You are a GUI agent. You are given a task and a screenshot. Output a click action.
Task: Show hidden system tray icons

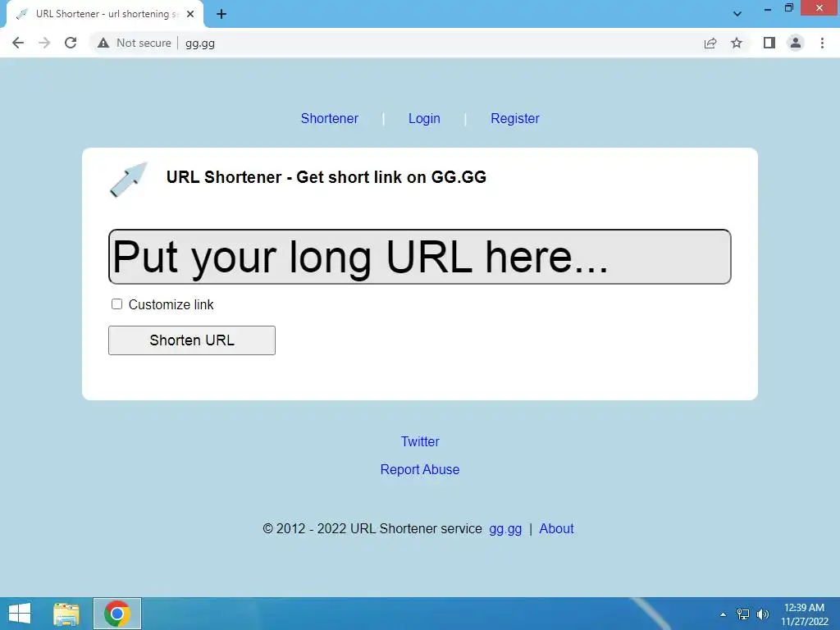[x=723, y=614]
